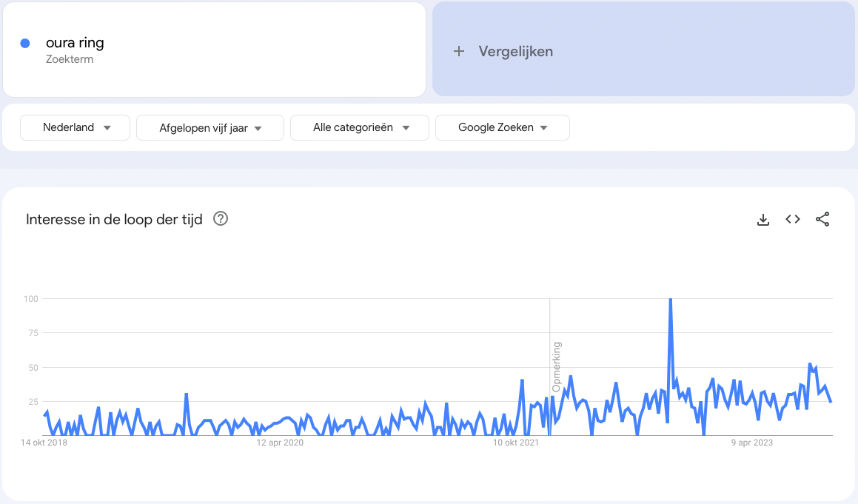Image resolution: width=858 pixels, height=504 pixels.
Task: Click the plus icon beside Vergelijken
Action: point(459,51)
